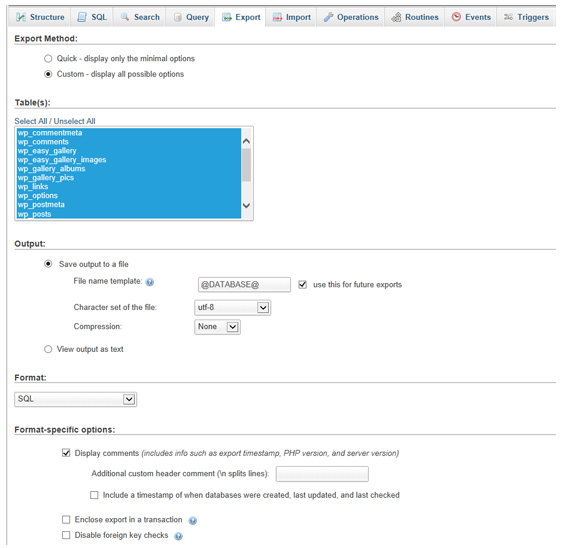Click help icon next to Disable foreign key checks
This screenshot has width=563, height=548.
[x=178, y=536]
